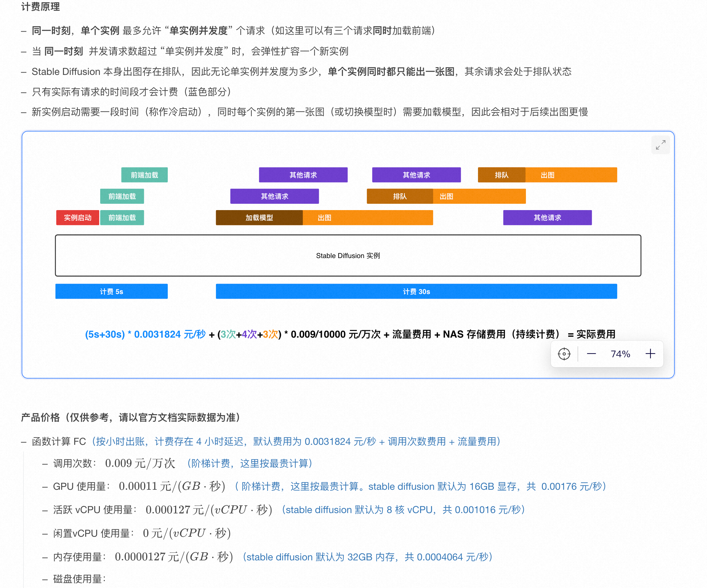Click the 计费原理 heading
The height and width of the screenshot is (588, 707).
tap(40, 6)
